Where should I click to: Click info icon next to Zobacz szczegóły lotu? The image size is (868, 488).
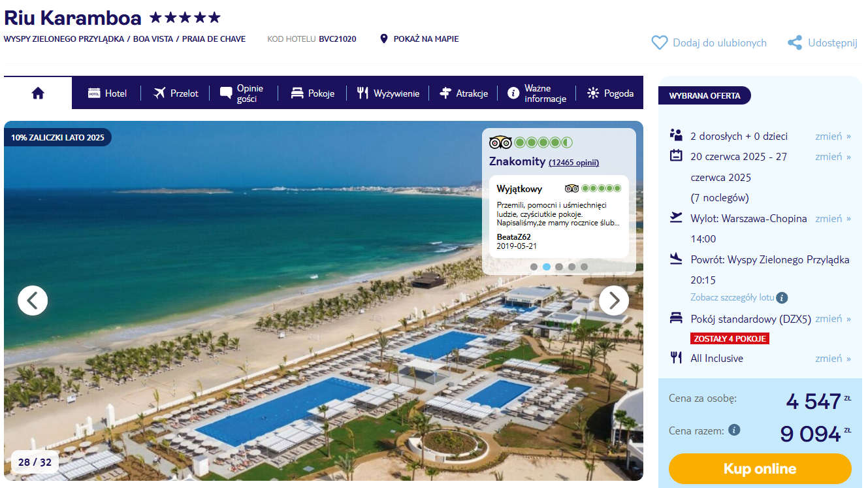click(x=782, y=298)
